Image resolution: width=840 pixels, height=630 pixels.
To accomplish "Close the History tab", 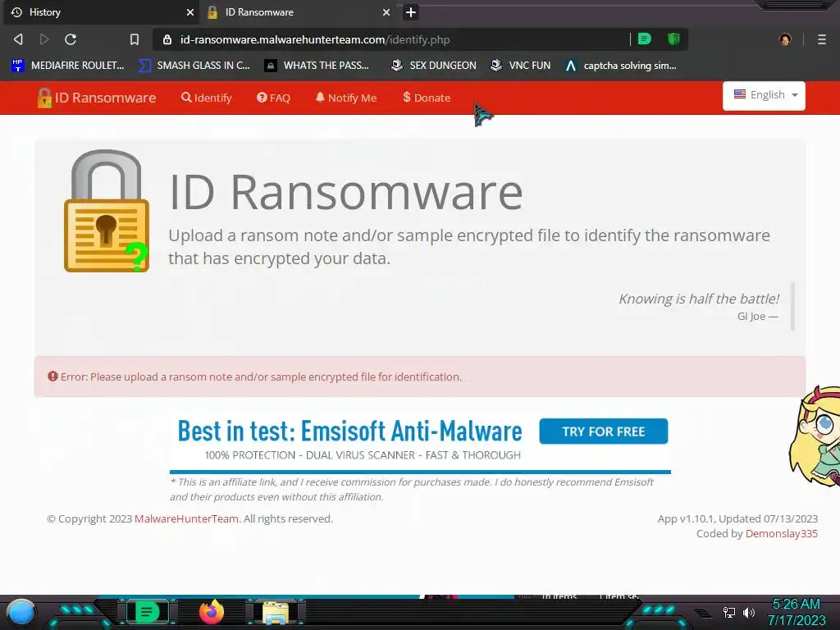I will tap(190, 12).
